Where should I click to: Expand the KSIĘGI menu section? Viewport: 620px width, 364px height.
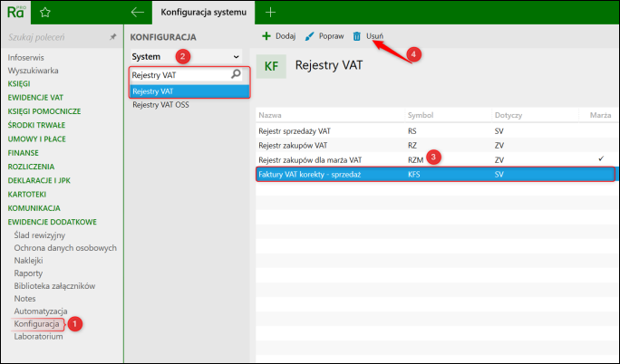pos(19,83)
